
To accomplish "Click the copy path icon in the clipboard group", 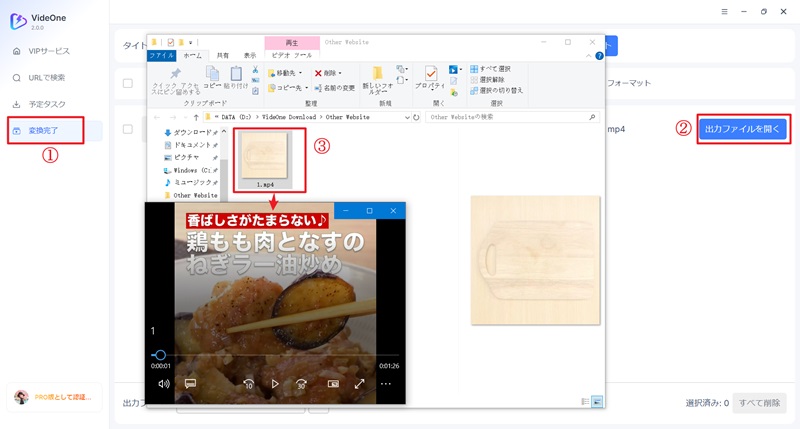I will (255, 80).
